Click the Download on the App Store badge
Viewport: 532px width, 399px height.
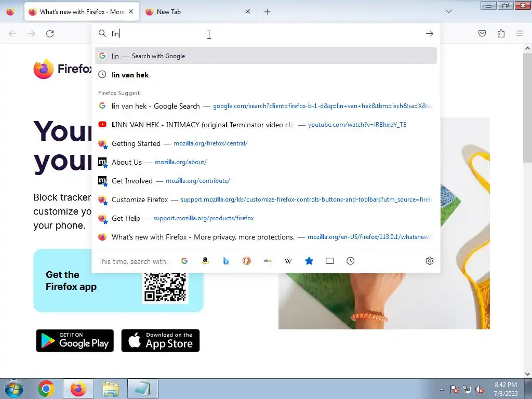tap(161, 341)
